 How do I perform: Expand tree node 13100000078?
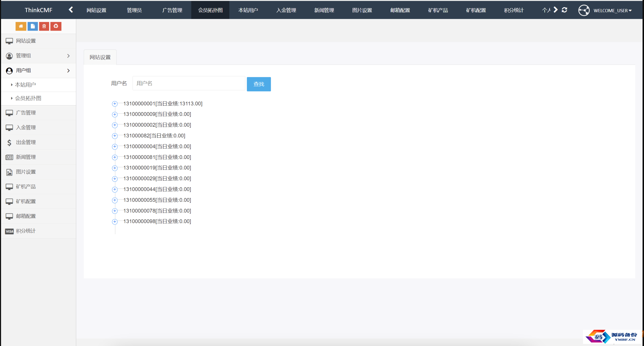[115, 211]
